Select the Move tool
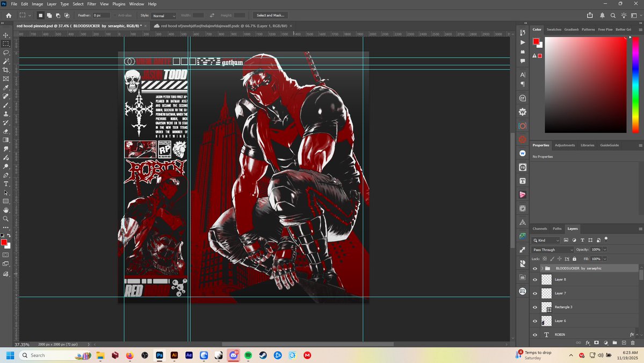Image resolution: width=644 pixels, height=363 pixels. [6, 34]
